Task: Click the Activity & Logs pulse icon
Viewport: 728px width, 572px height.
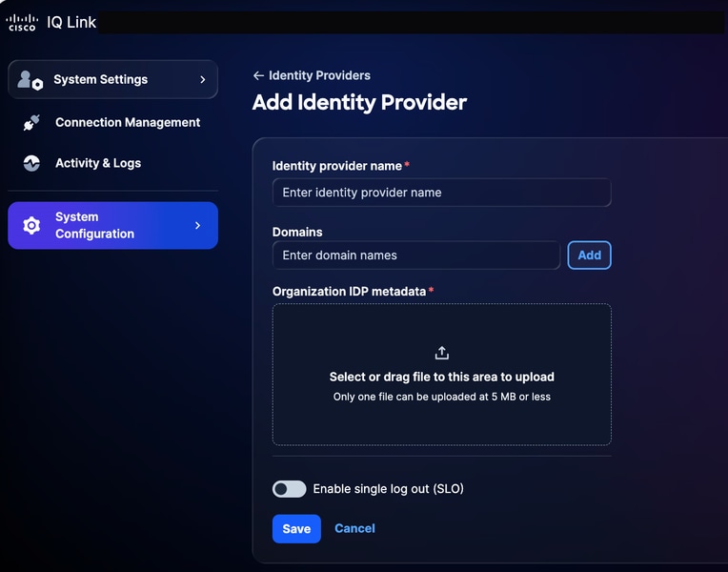Action: [x=31, y=163]
